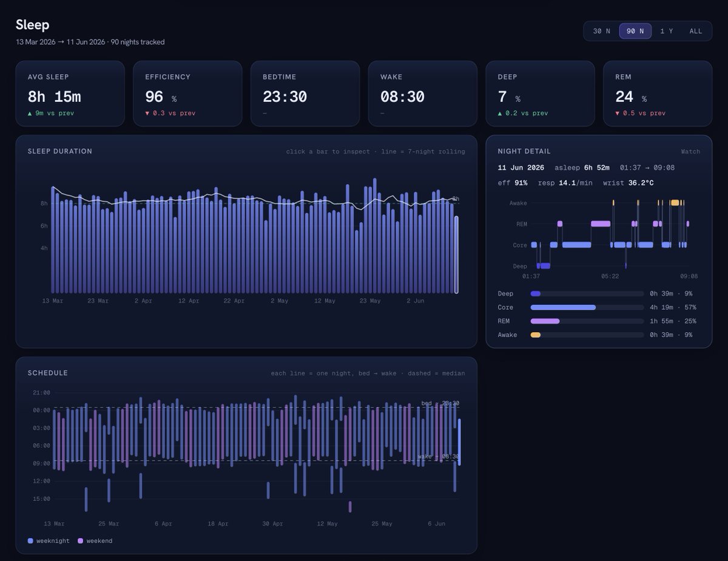This screenshot has height=561, width=728.
Task: Click '13 Mar 2026 → 11 Jun 2026 · 90 nights tracked'
Action: click(x=90, y=42)
